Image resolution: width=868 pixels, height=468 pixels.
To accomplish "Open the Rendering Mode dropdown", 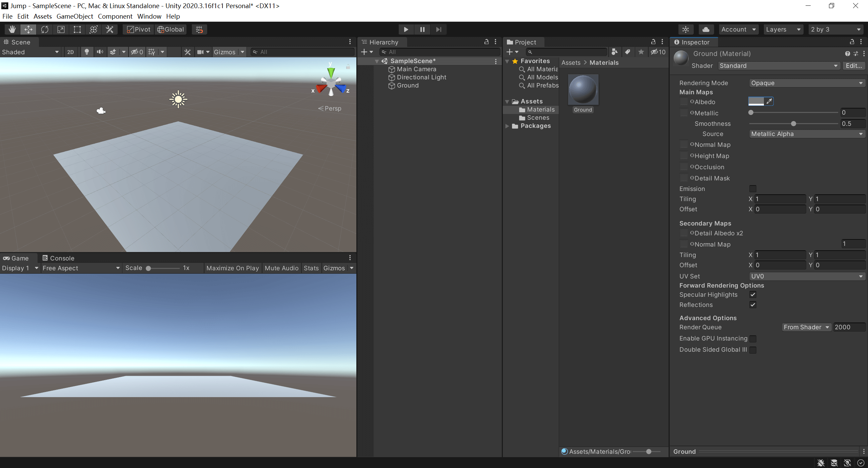I will (x=806, y=83).
